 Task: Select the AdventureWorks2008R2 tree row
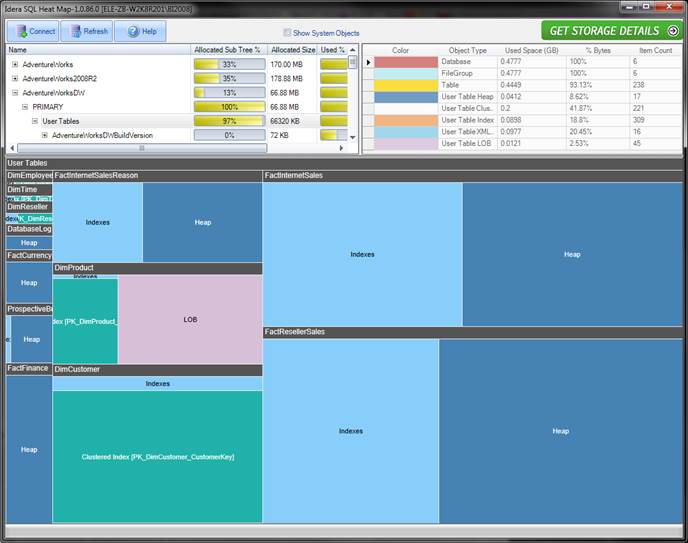(60, 79)
